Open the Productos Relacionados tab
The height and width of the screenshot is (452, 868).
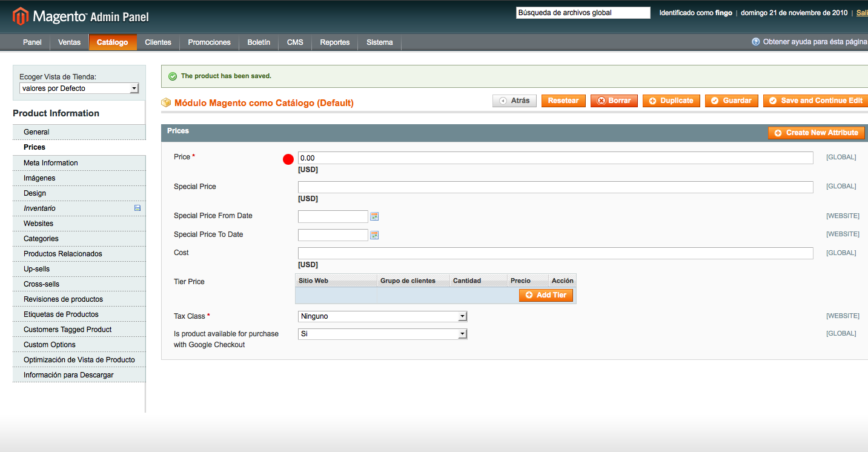click(79, 254)
